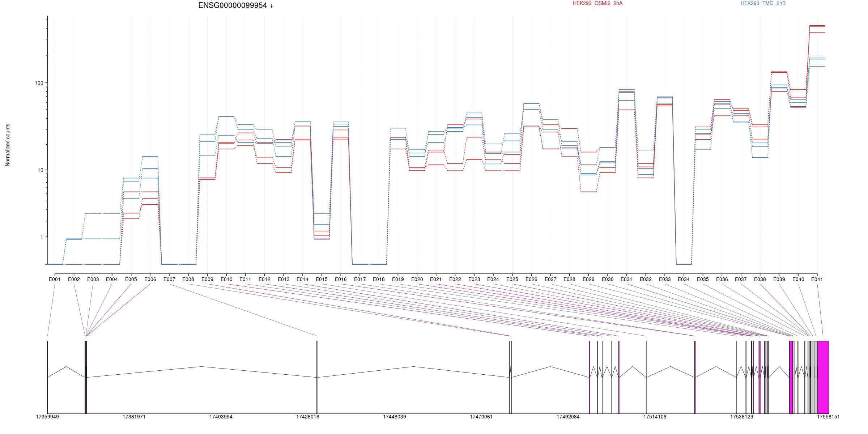Select exon label E030
The height and width of the screenshot is (434, 868).
click(x=608, y=280)
